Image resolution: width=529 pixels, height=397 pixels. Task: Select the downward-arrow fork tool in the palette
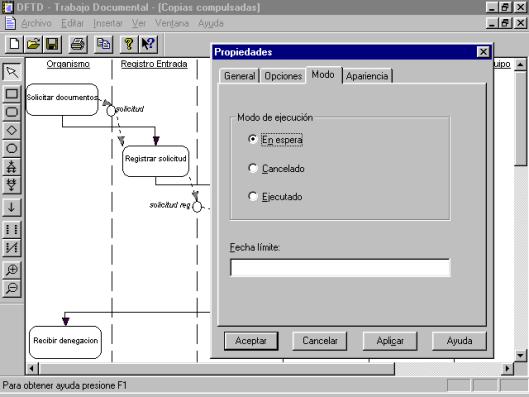(12, 185)
